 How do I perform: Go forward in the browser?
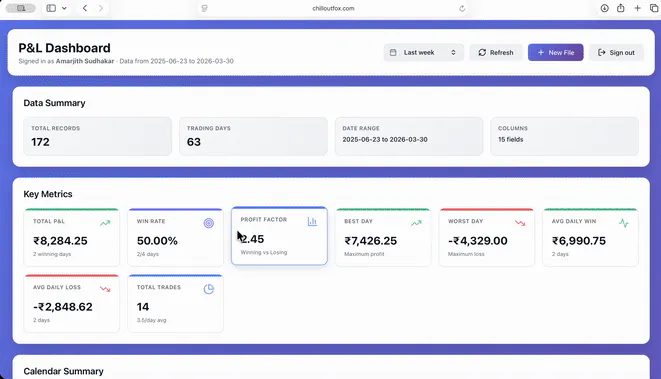coord(101,8)
